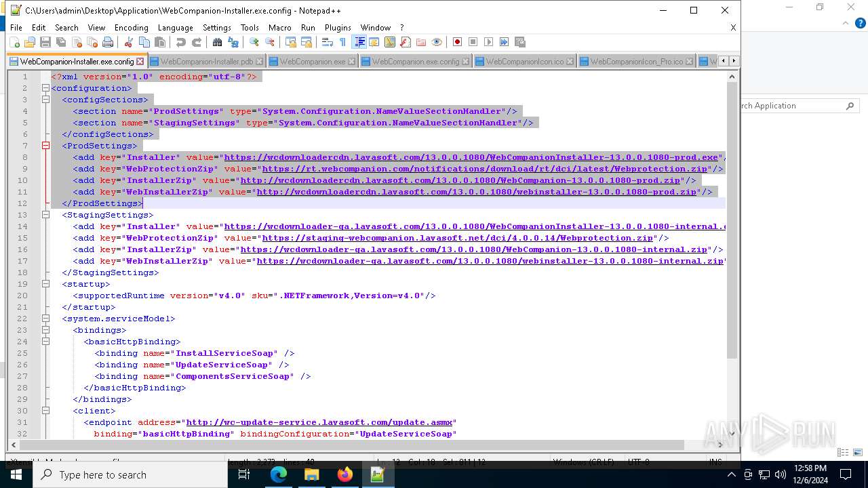Viewport: 868px width, 488px height.
Task: Toggle the Indent Guide toolbar icon
Action: [x=359, y=42]
